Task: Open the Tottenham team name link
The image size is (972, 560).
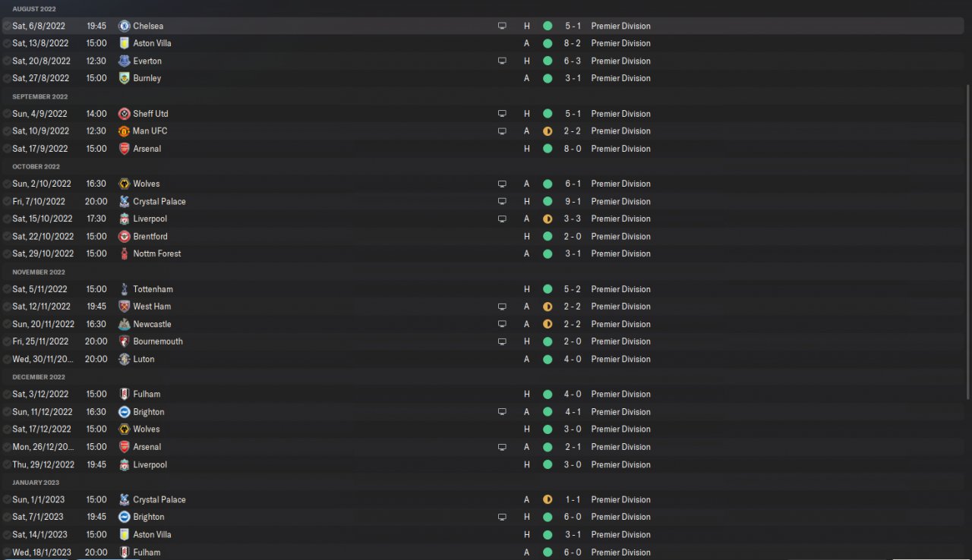Action: coord(153,289)
